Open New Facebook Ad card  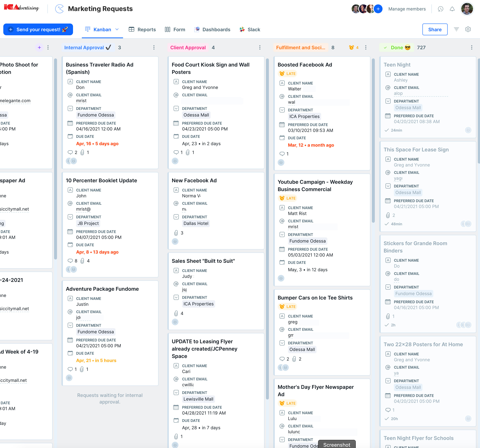click(x=216, y=211)
